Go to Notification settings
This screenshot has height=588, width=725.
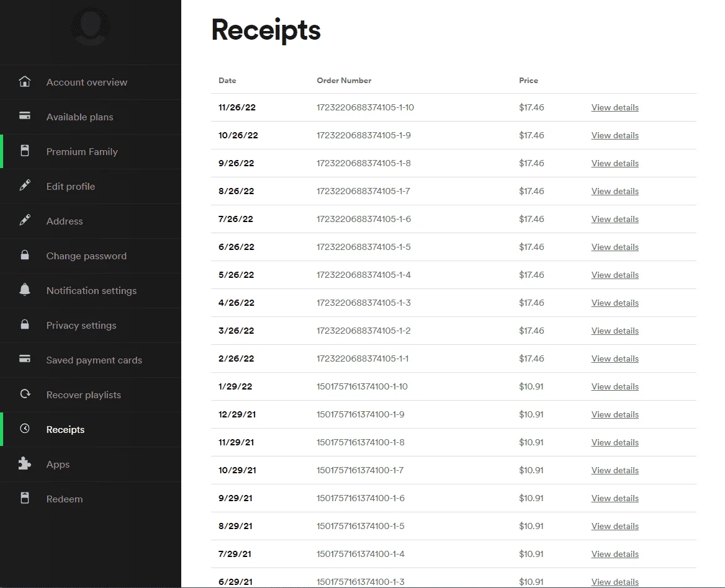pos(91,290)
